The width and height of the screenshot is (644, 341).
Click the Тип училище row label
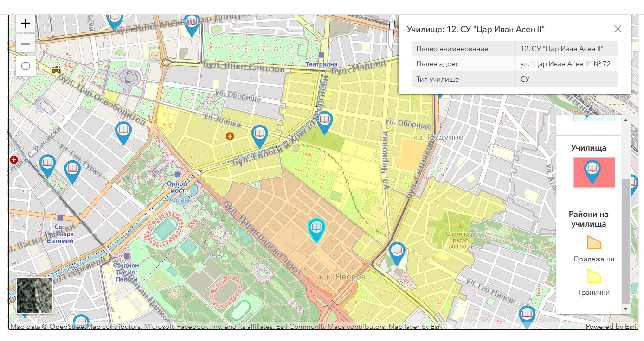[438, 79]
